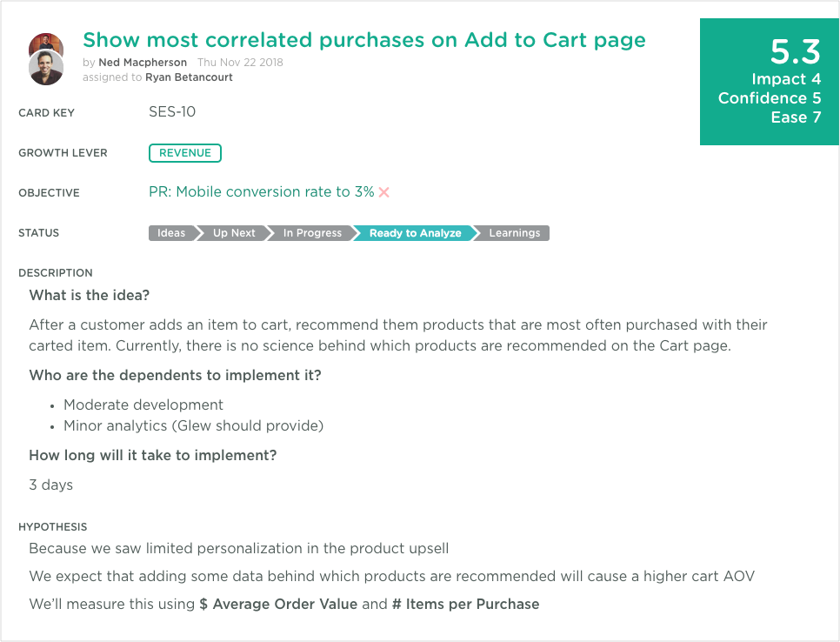
Task: Click the # Items per Purchase metric
Action: pyautogui.click(x=465, y=604)
